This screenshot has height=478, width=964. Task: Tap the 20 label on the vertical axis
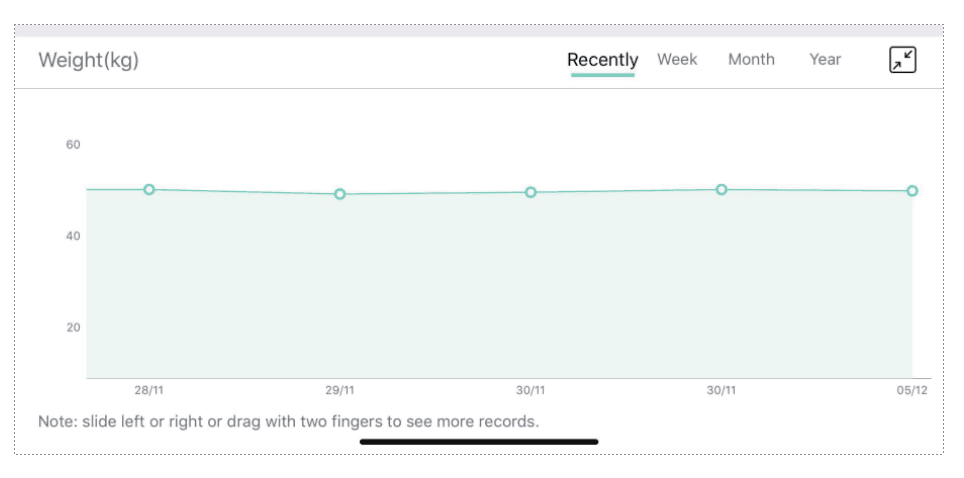tap(73, 327)
